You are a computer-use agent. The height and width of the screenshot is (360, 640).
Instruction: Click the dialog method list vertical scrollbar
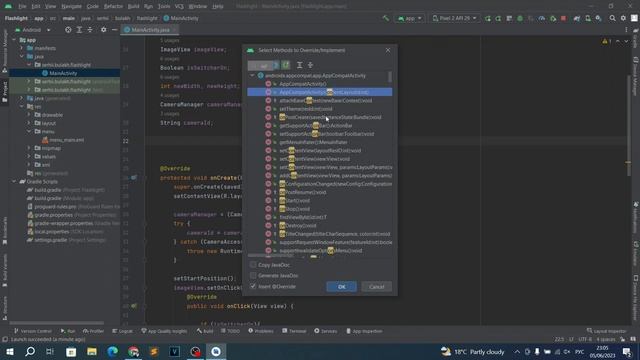(390, 77)
